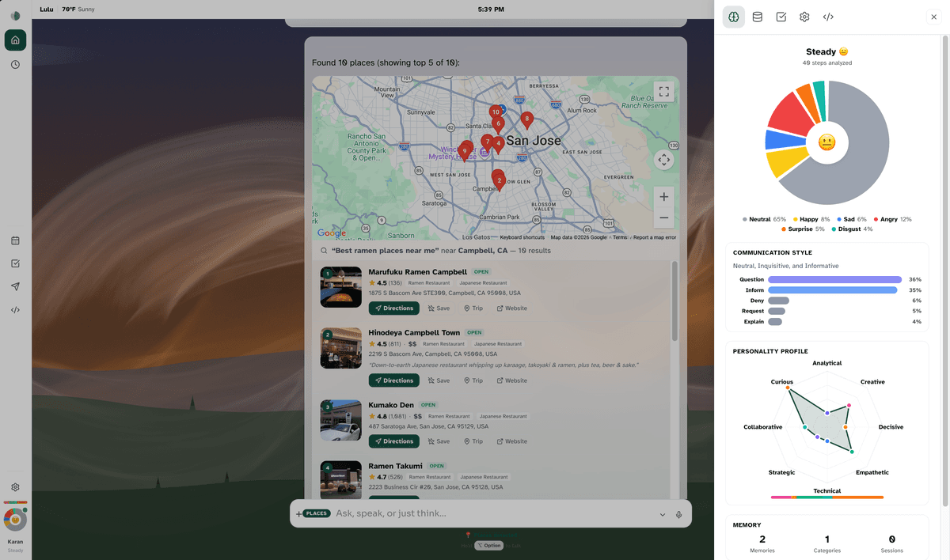
Task: Click the plus icon in the input bar
Action: click(x=299, y=514)
